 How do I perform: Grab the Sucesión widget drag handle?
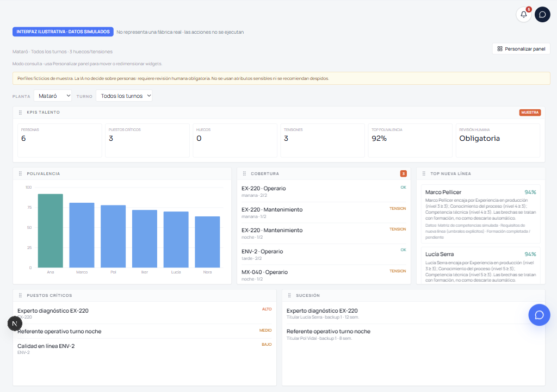point(289,295)
